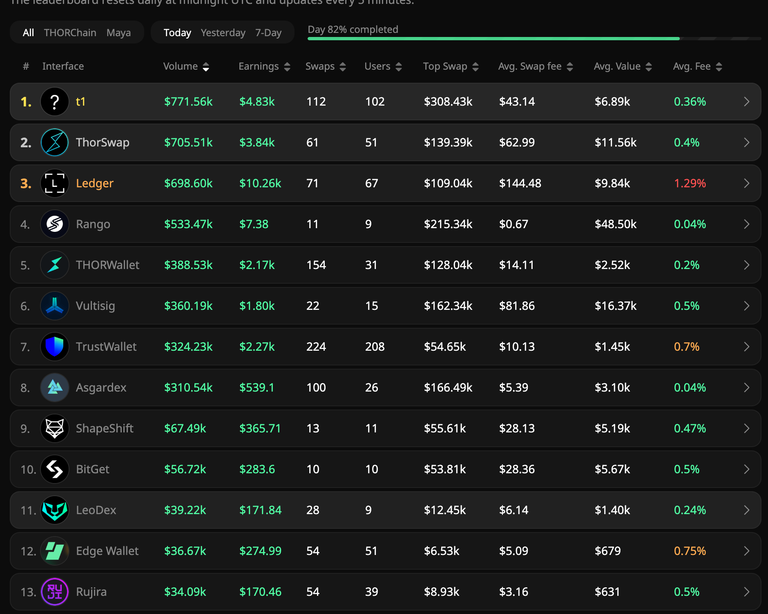768x614 pixels.
Task: Click Asgardex earnings $539.1
Action: [x=257, y=388]
